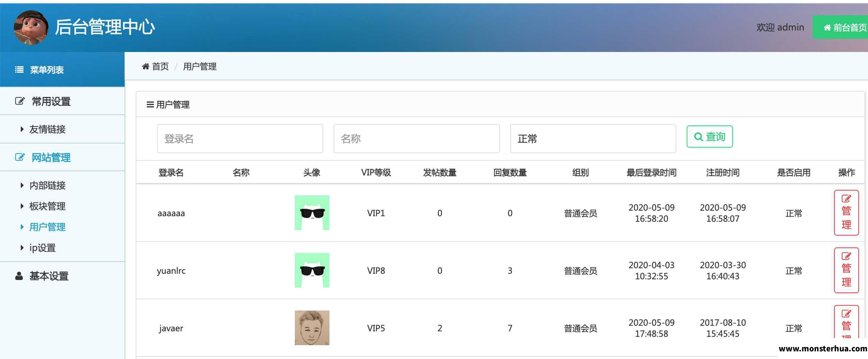Click the avatar thumbnail of user aaaaaa
The image size is (868, 359).
(x=312, y=213)
